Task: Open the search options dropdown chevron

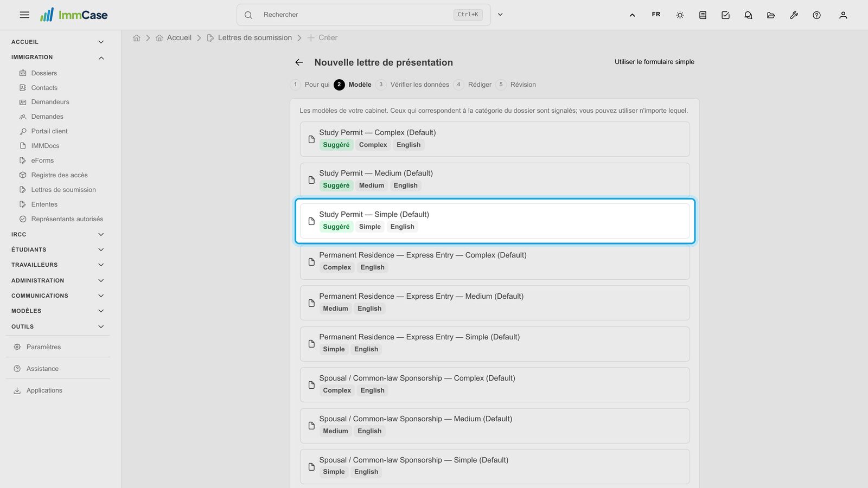Action: click(500, 15)
